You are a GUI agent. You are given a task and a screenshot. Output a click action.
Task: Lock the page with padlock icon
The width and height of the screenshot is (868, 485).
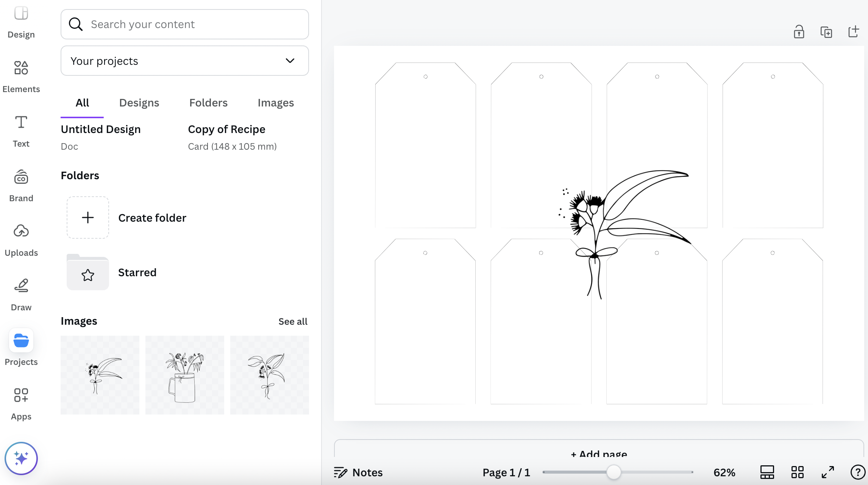point(799,32)
